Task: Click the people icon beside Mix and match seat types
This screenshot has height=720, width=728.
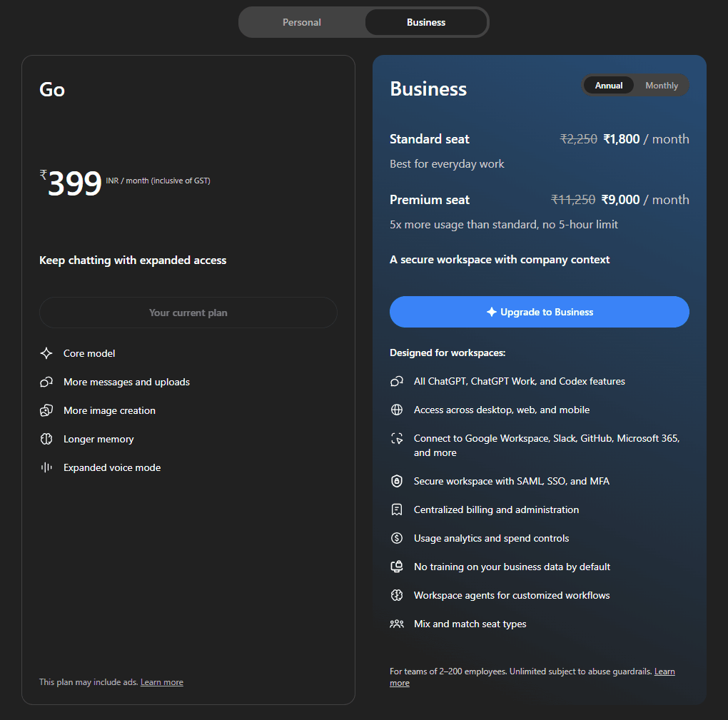Action: tap(397, 624)
